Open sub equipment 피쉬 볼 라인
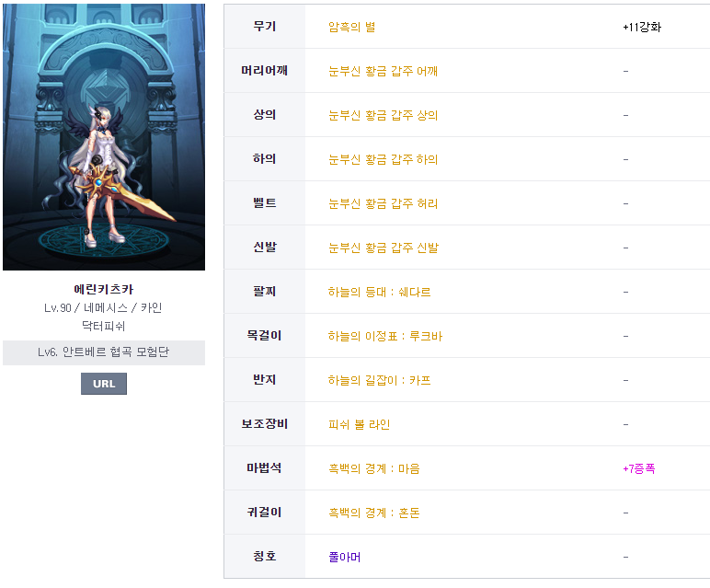710x588 pixels. coord(359,424)
